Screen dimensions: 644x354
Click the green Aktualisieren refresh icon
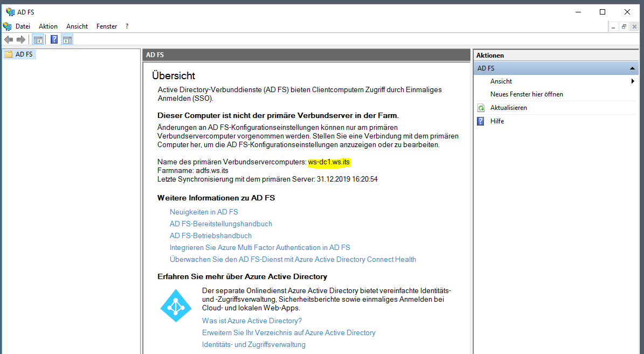pyautogui.click(x=481, y=108)
